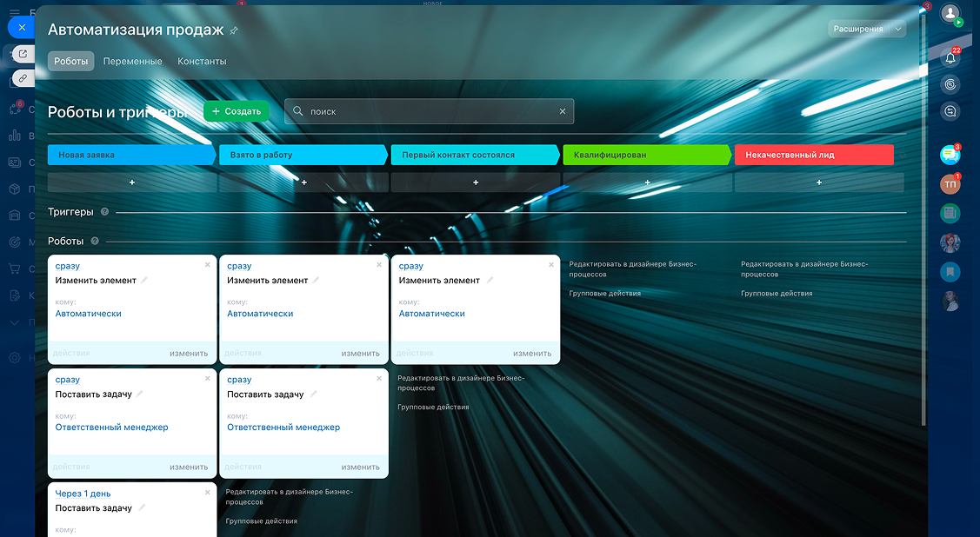Add trigger plus under Первый контакт состоялся
Image resolution: width=980 pixels, height=537 pixels.
(x=476, y=182)
